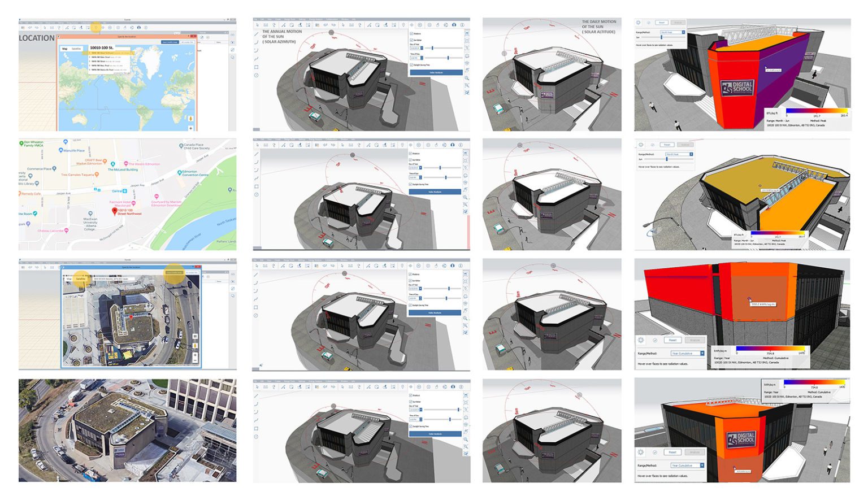
Task: Select the Pegman street view icon on the map
Action: pos(191,119)
